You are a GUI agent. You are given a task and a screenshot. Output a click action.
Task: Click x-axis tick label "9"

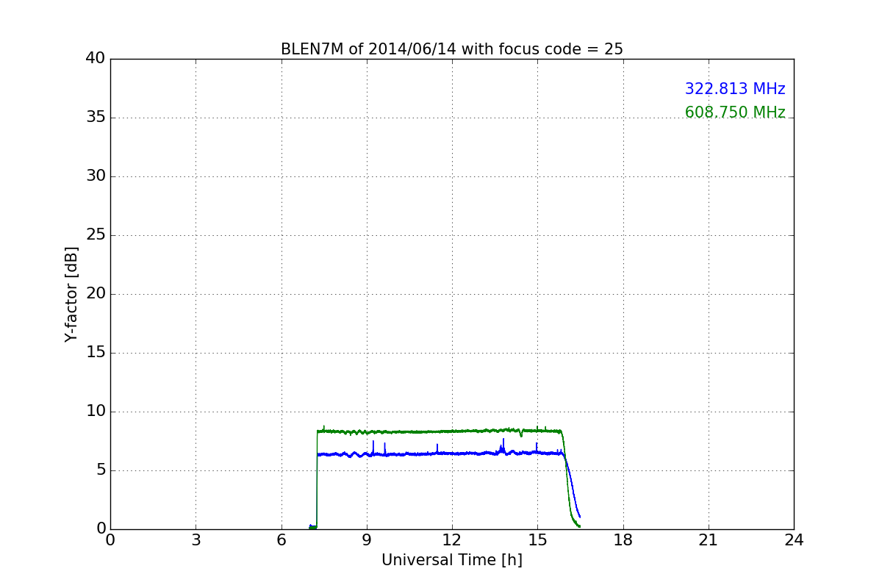[367, 540]
